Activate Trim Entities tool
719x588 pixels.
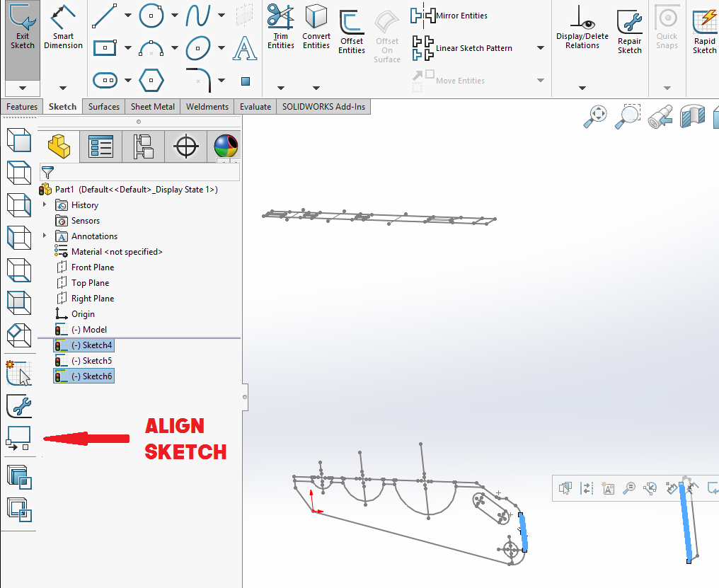pyautogui.click(x=281, y=27)
